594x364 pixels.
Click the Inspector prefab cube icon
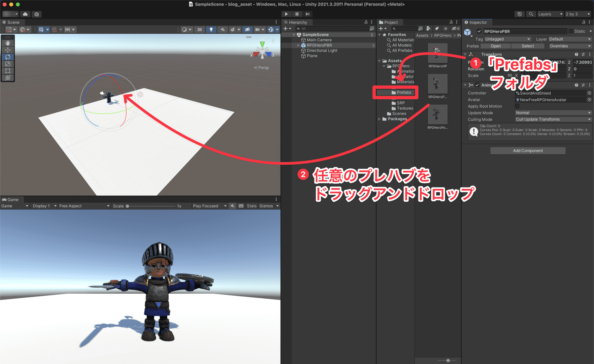(467, 32)
